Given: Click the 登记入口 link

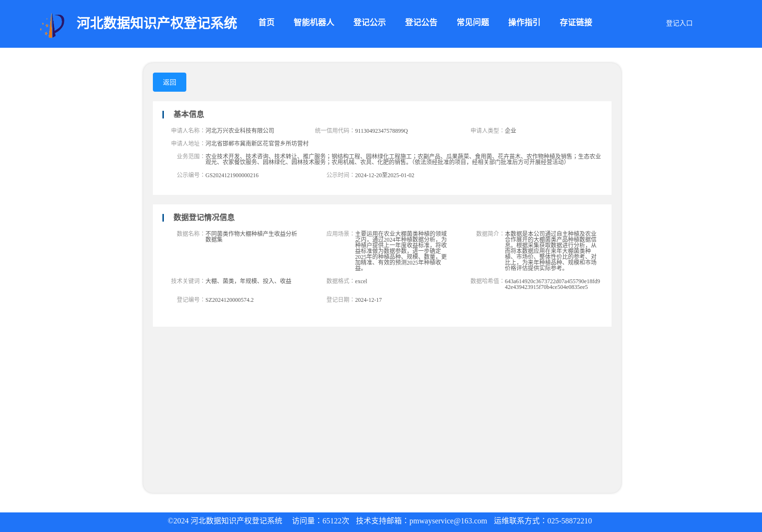Looking at the screenshot, I should (x=679, y=23).
